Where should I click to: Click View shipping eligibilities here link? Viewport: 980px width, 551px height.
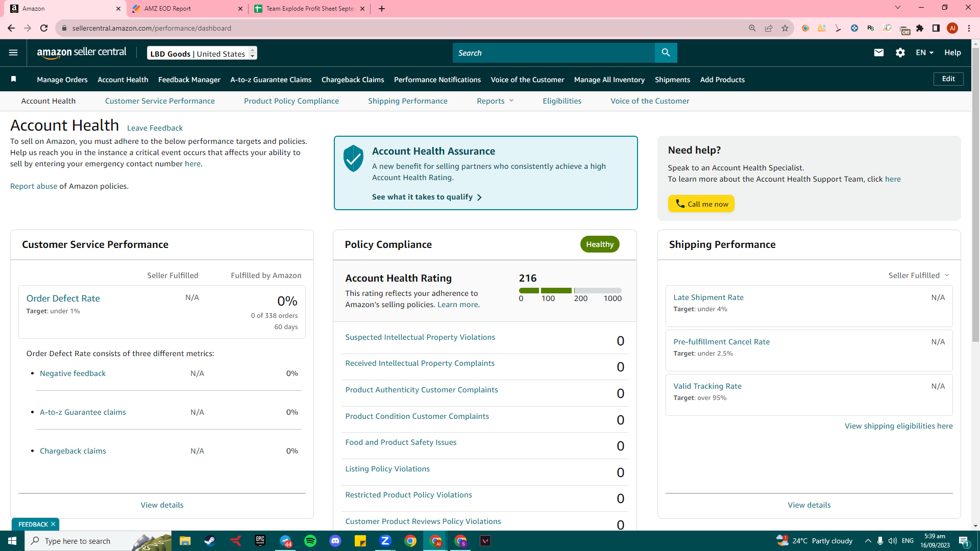pos(898,426)
